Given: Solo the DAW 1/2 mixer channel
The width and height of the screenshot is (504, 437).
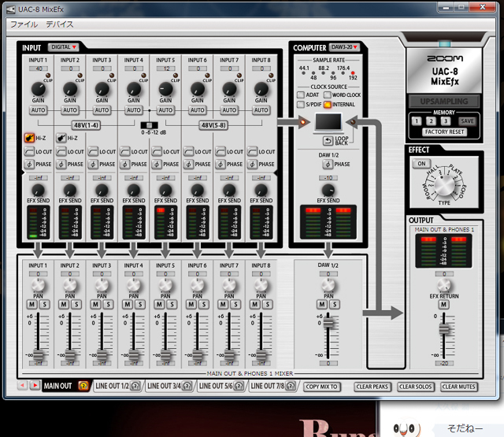Looking at the screenshot, I should click(x=335, y=304).
